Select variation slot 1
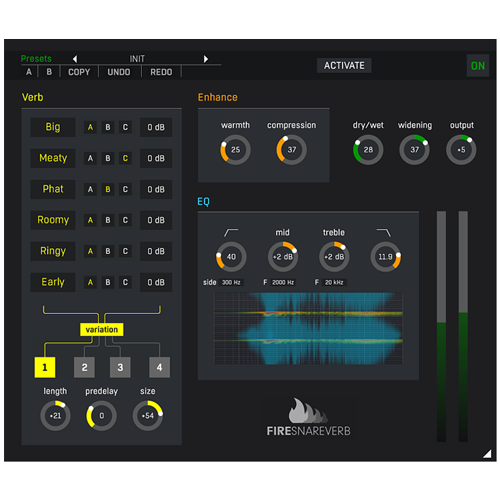Screen dimensions: 500x500 point(45,367)
